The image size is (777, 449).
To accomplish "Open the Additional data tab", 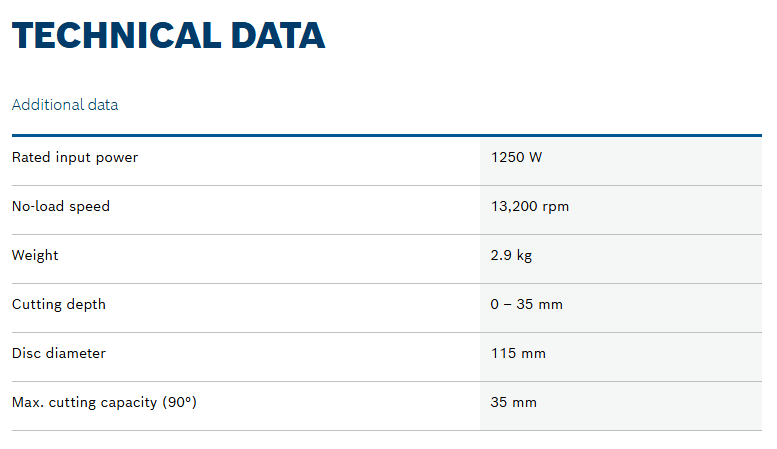I will pos(65,105).
